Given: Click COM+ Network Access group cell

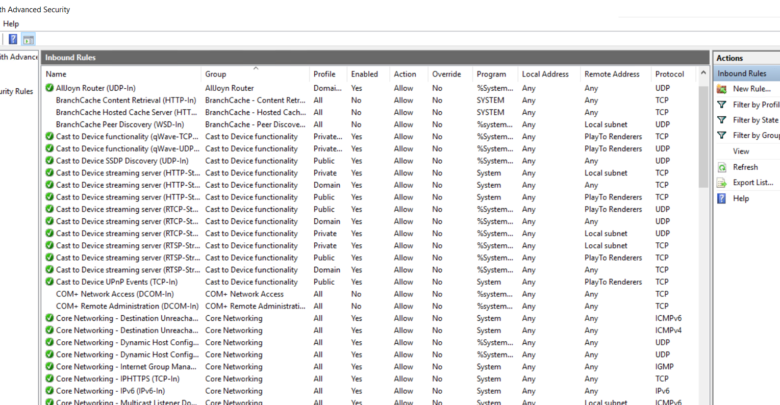Looking at the screenshot, I should point(244,294).
